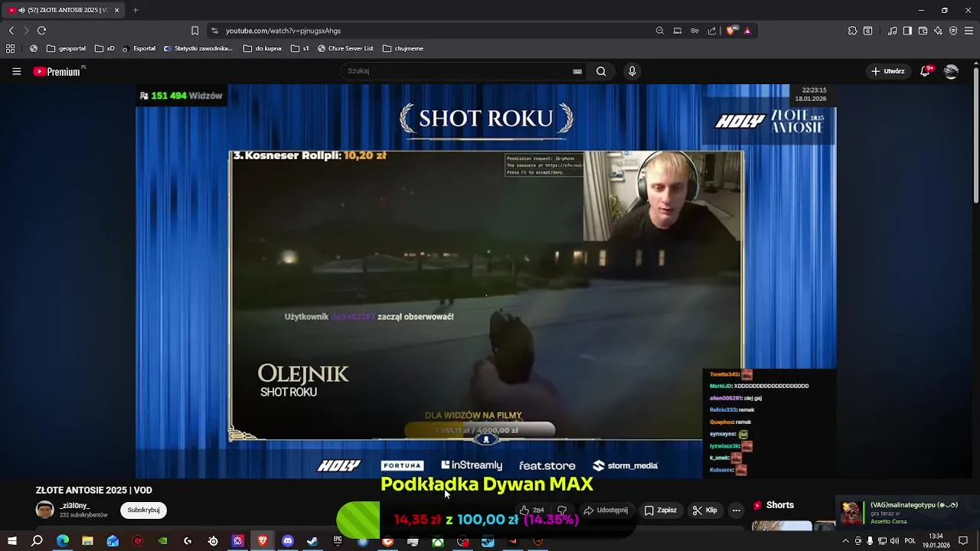Open the browser main menu
This screenshot has width=980, height=551.
pyautogui.click(x=969, y=31)
